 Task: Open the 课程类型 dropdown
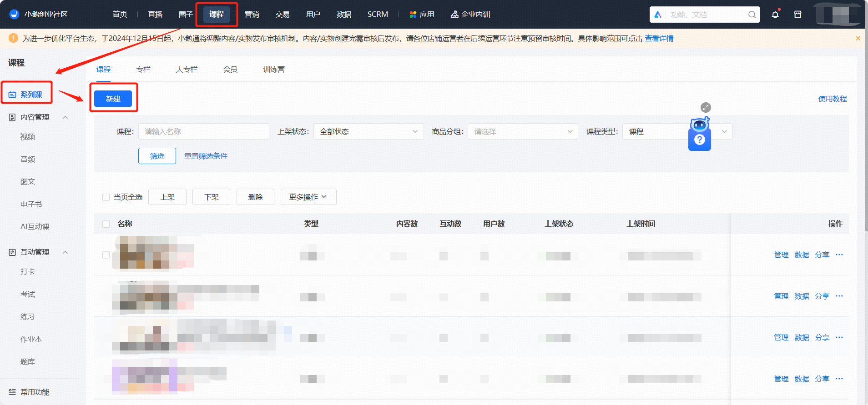677,131
